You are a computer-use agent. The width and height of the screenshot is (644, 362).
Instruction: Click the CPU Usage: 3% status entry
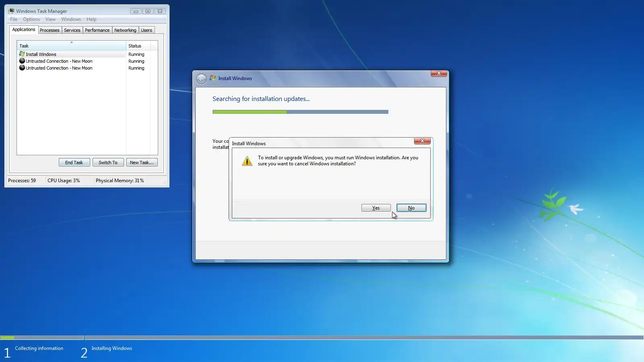64,181
